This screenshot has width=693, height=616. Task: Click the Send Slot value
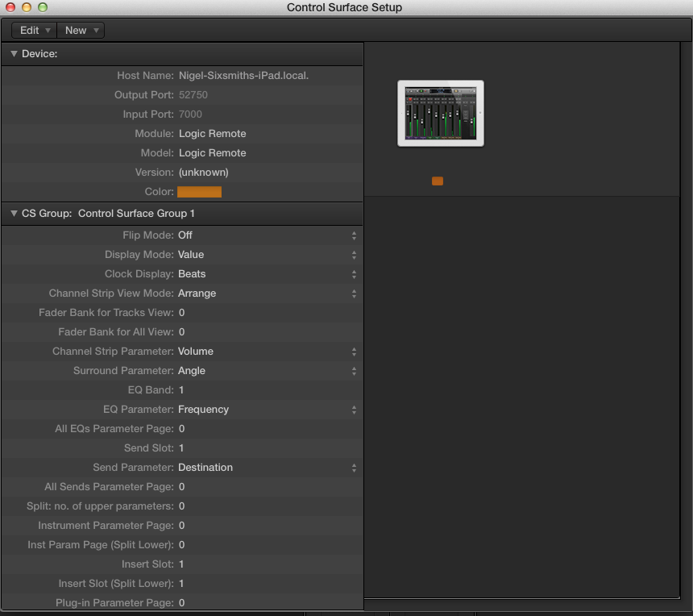click(181, 448)
